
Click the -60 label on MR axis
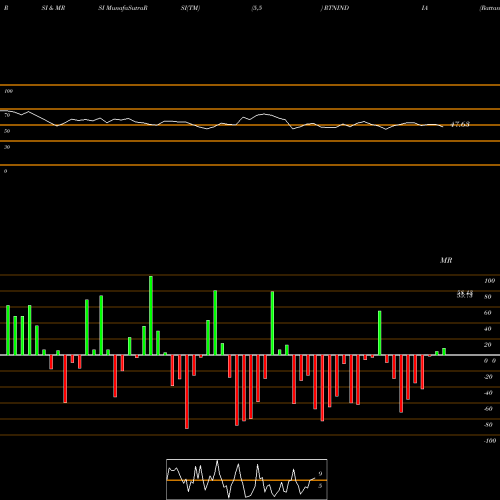(488, 409)
